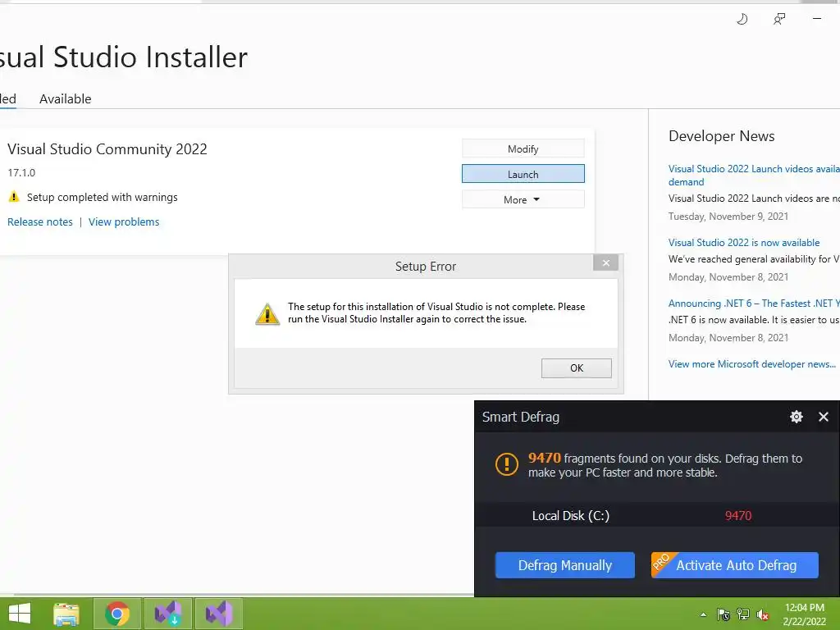Open network tray icon
840x630 pixels.
(x=743, y=614)
